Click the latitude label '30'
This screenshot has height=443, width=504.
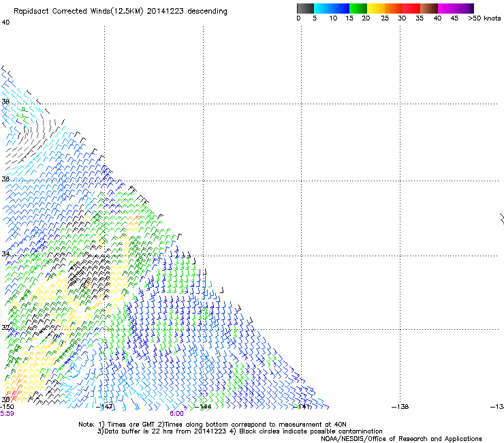pos(5,400)
